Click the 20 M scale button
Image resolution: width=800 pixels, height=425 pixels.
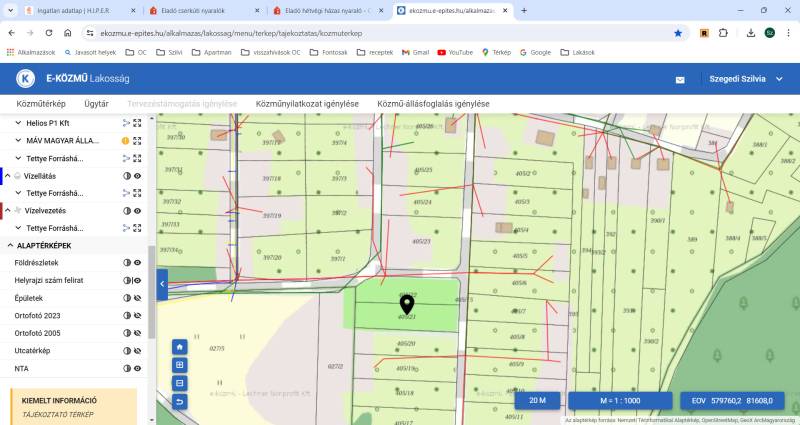coord(537,401)
